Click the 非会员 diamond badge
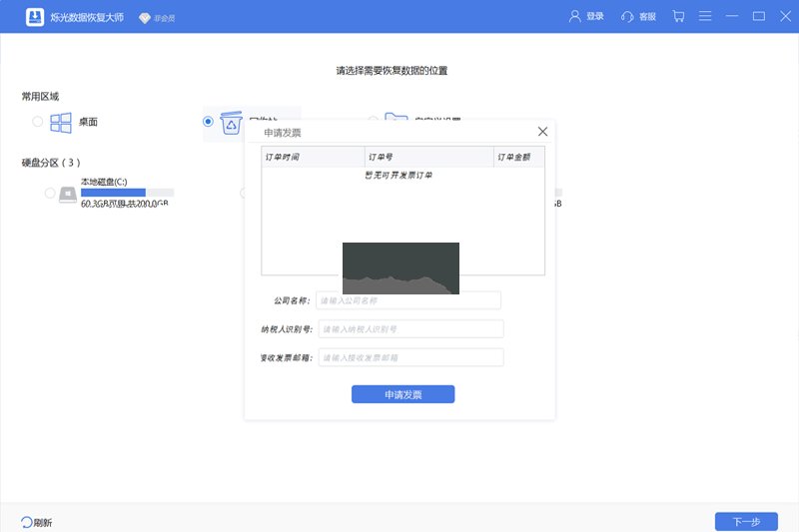 pyautogui.click(x=145, y=18)
